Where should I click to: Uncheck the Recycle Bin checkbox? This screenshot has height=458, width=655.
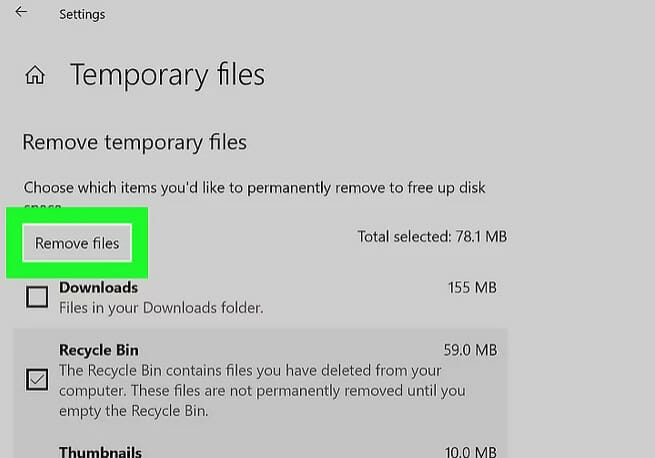37,379
